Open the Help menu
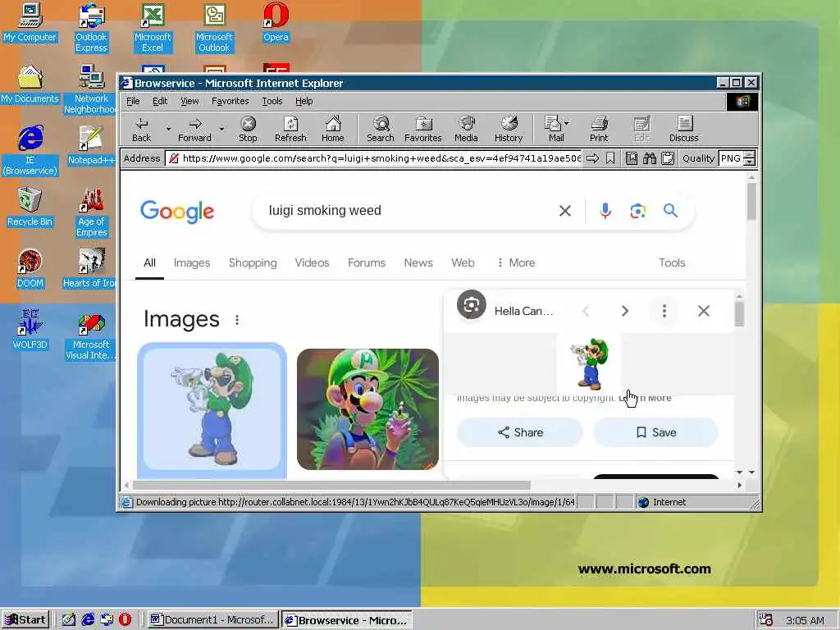Viewport: 840px width, 630px height. click(304, 101)
